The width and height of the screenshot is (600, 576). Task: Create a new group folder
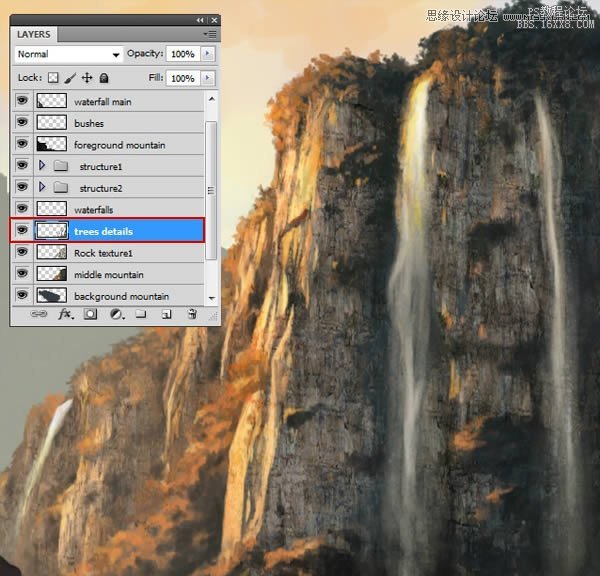pyautogui.click(x=141, y=314)
